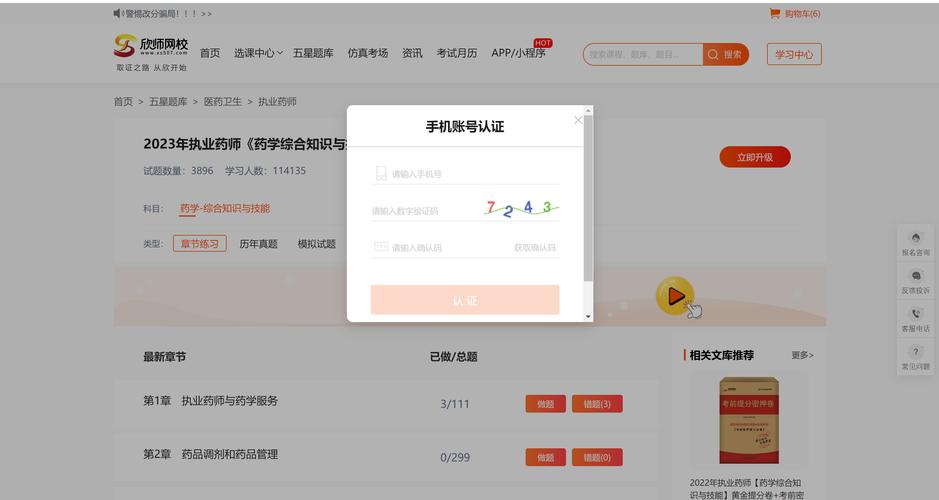
Task: Click 错题(3) for 第1章
Action: tap(597, 404)
